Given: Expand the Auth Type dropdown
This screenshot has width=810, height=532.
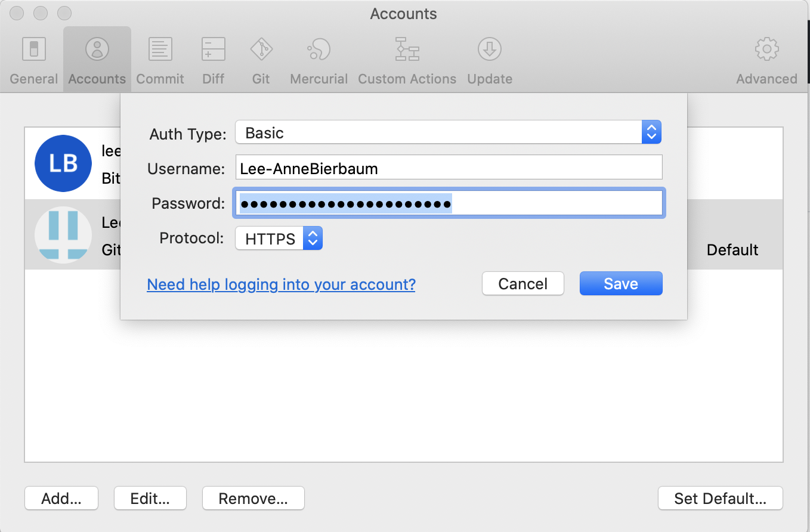Looking at the screenshot, I should (449, 132).
